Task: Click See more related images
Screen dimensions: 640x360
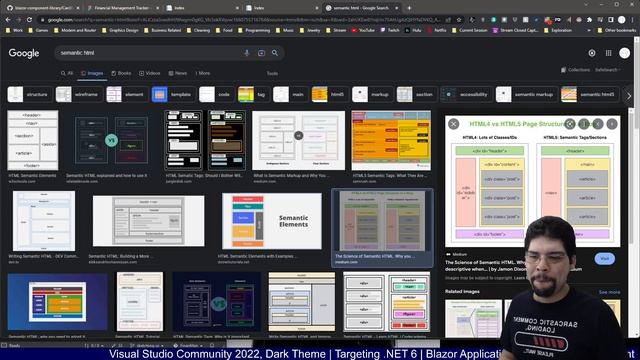Action: (609, 292)
